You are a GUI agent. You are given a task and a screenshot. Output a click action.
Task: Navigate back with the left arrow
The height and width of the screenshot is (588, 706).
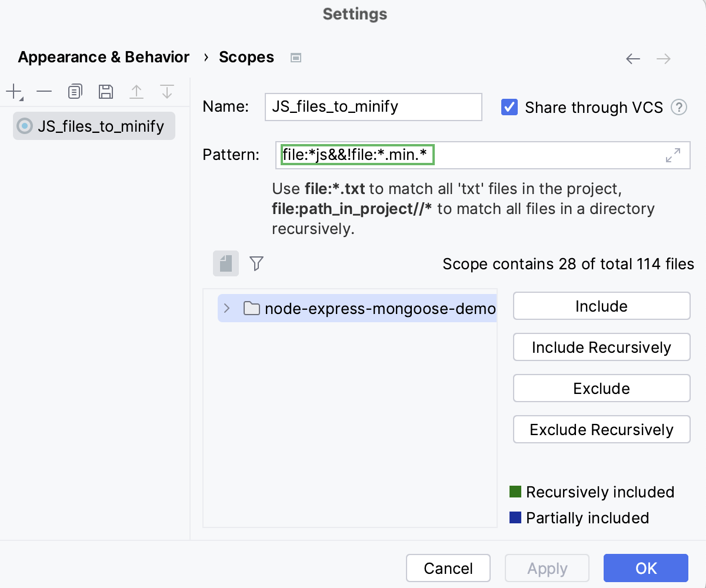pyautogui.click(x=633, y=58)
